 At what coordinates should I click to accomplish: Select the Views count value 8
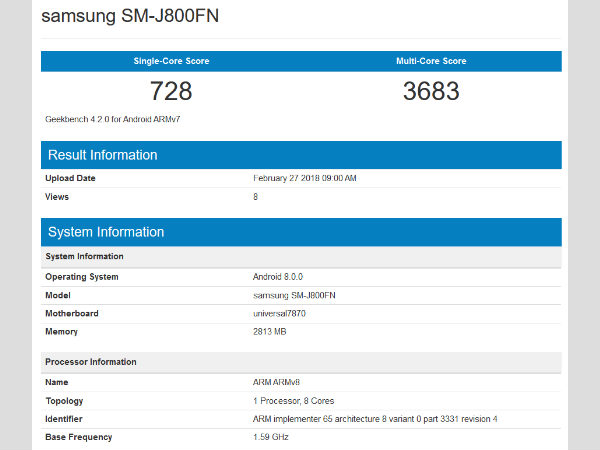(255, 197)
